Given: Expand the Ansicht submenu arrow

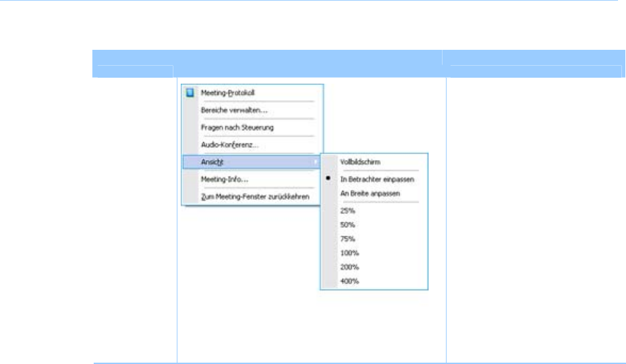Looking at the screenshot, I should tap(316, 161).
